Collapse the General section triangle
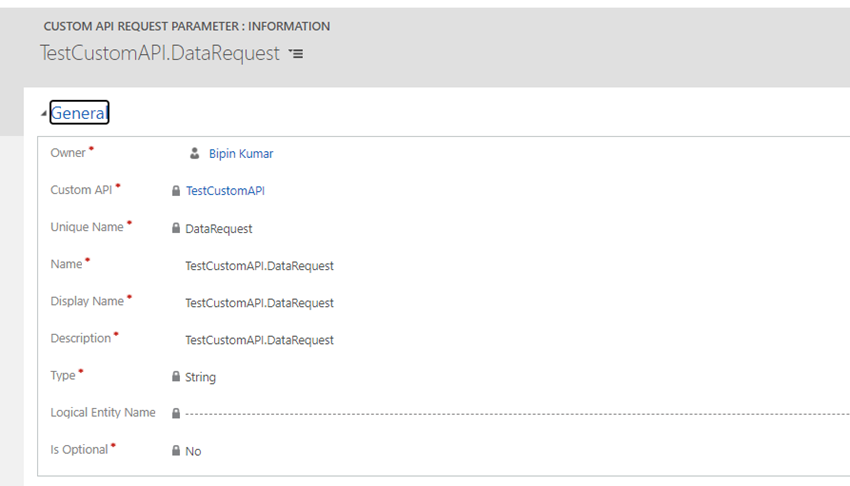The image size is (850, 486). click(44, 114)
